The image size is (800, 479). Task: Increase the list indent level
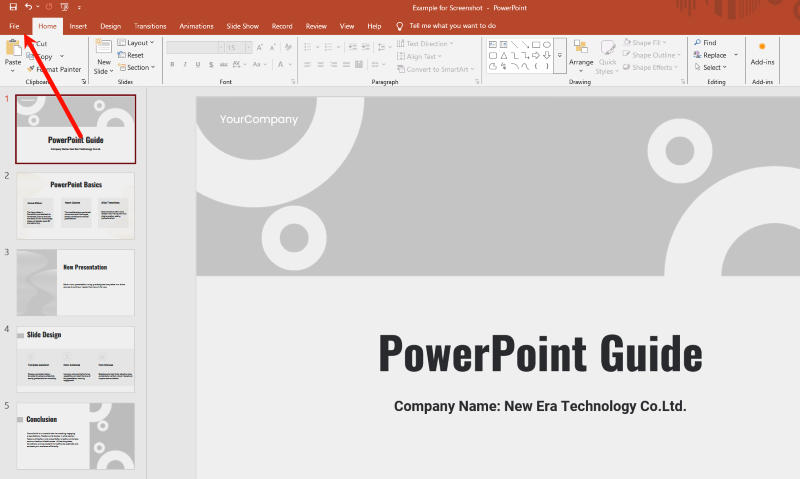[365, 47]
